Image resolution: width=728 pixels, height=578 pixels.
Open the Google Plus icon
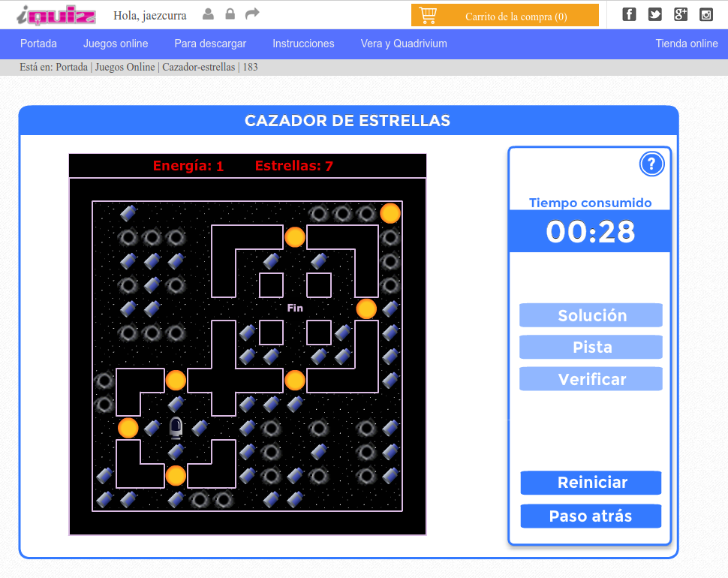[x=681, y=15]
